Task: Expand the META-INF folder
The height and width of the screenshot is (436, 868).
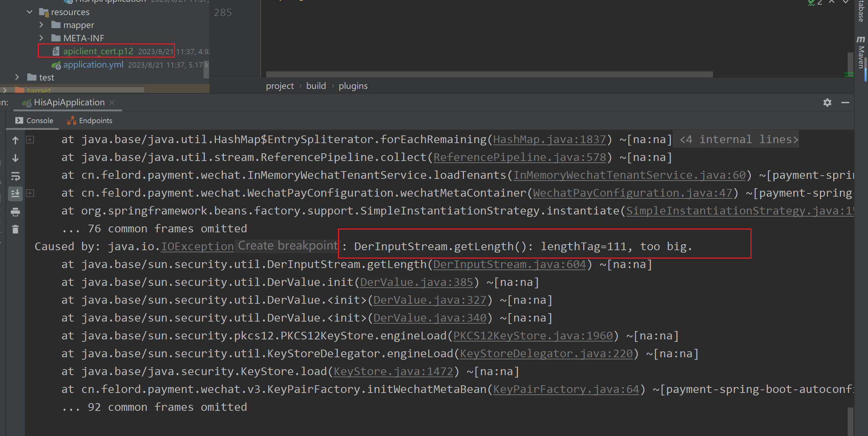Action: 41,38
